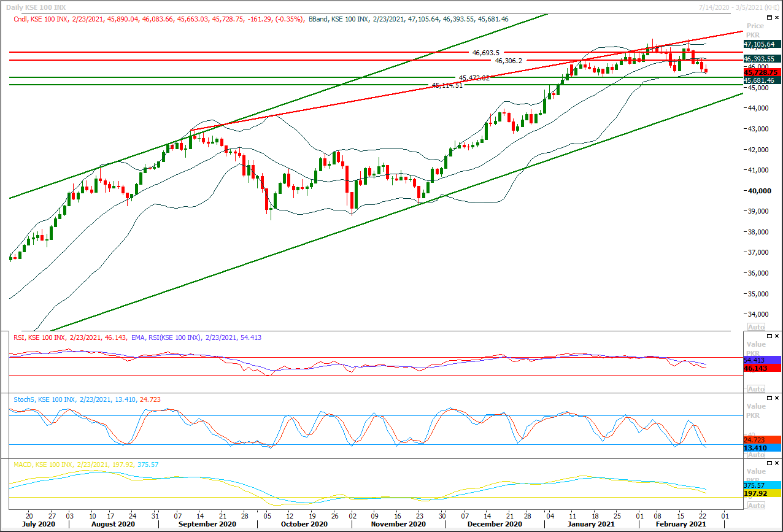This screenshot has height=532, width=783.
Task: Click the red 46.143 RSI value tag
Action: [762, 368]
